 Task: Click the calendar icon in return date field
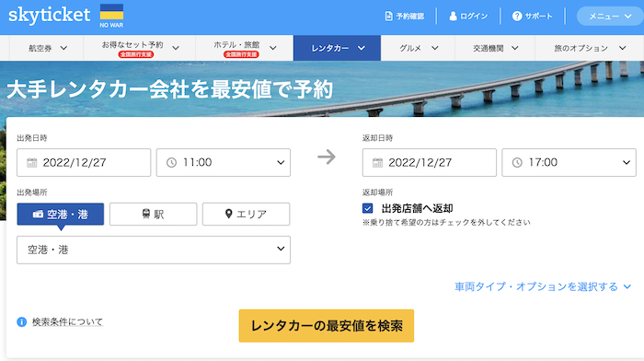pyautogui.click(x=377, y=163)
